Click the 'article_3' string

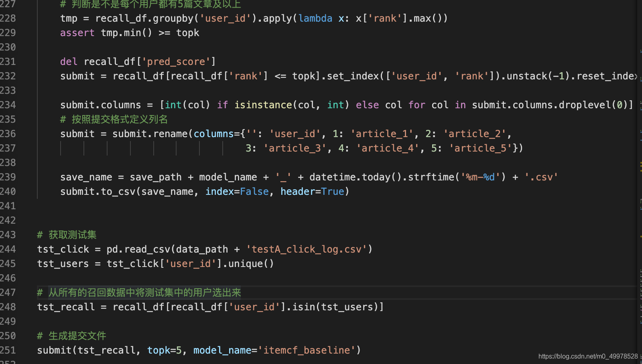295,148
